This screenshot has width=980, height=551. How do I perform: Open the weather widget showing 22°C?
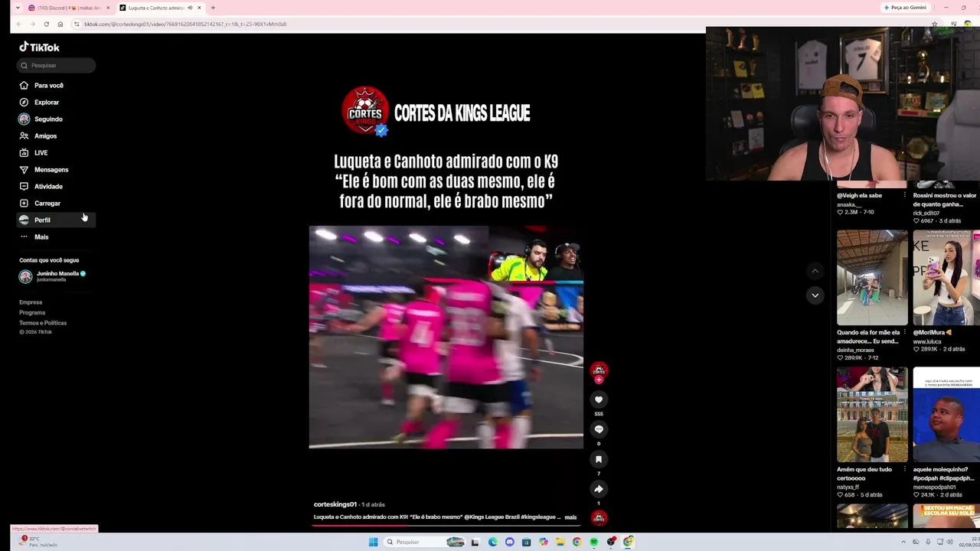coord(37,541)
